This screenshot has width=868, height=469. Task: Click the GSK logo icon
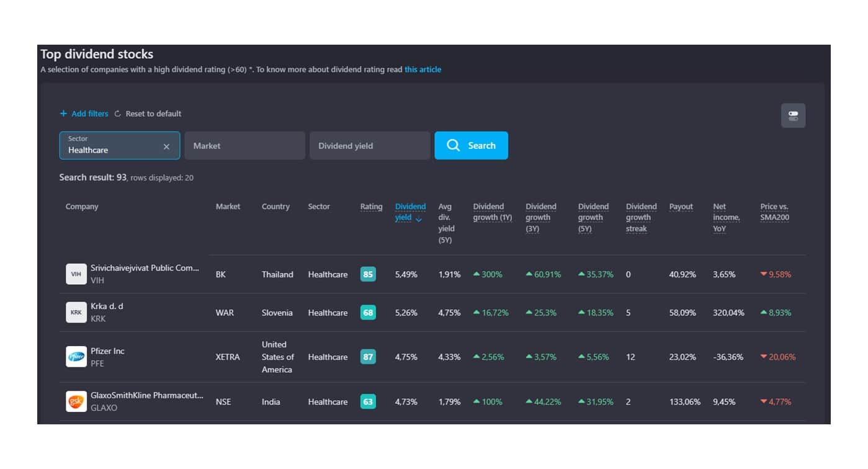point(76,401)
